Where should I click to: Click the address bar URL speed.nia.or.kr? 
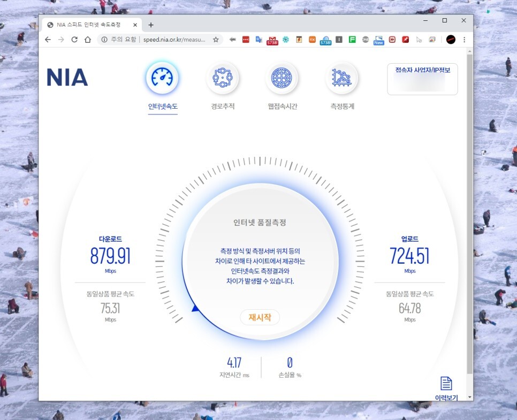pos(174,40)
